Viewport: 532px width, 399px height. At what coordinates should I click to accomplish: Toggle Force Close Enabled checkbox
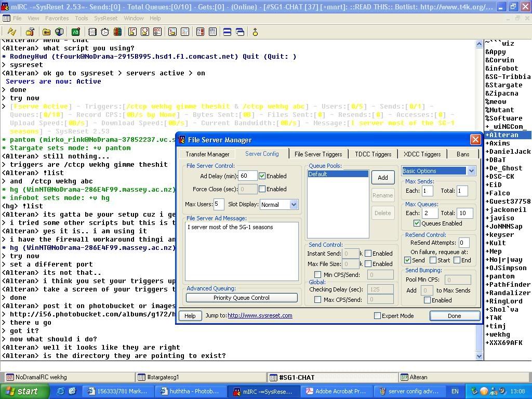[262, 189]
